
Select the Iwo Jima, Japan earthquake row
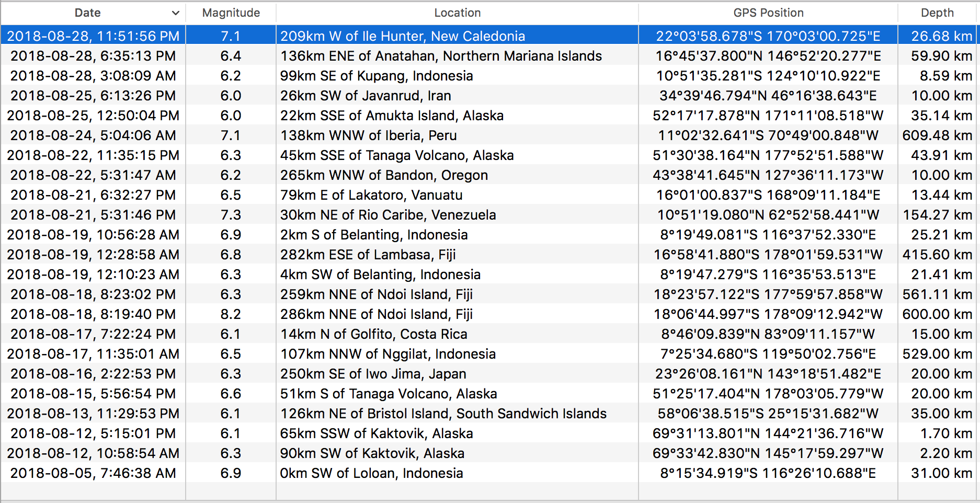(x=373, y=374)
